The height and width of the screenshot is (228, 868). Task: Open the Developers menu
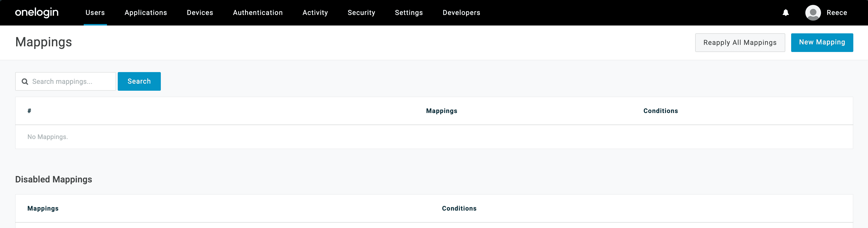pos(461,13)
